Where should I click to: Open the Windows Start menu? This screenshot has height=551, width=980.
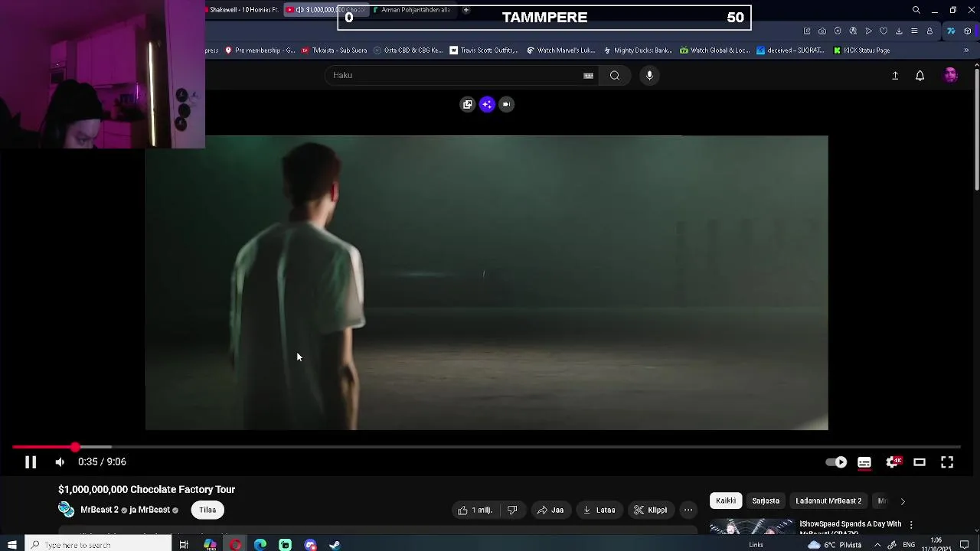click(x=11, y=545)
